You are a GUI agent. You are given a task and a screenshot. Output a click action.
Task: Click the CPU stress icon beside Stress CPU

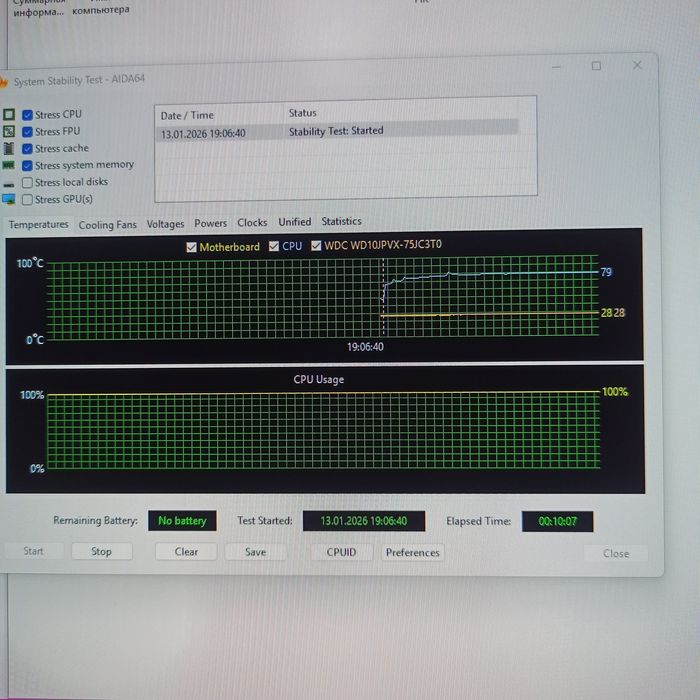click(8, 115)
